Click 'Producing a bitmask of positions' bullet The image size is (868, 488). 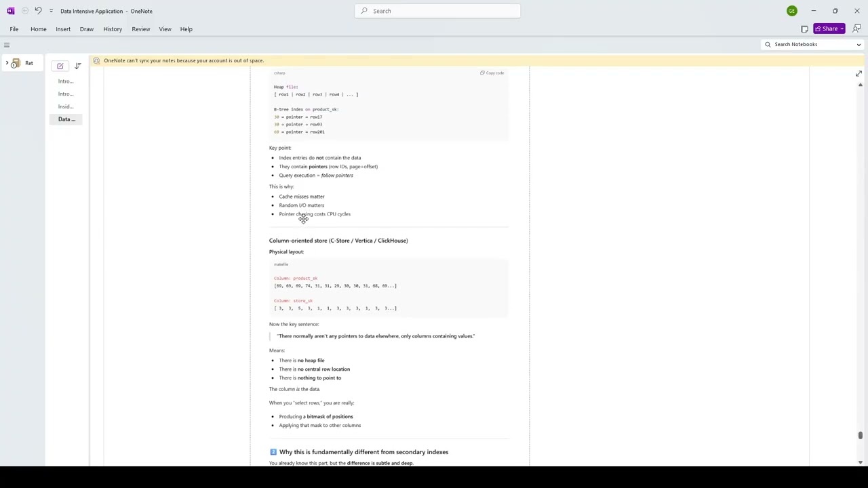click(316, 417)
